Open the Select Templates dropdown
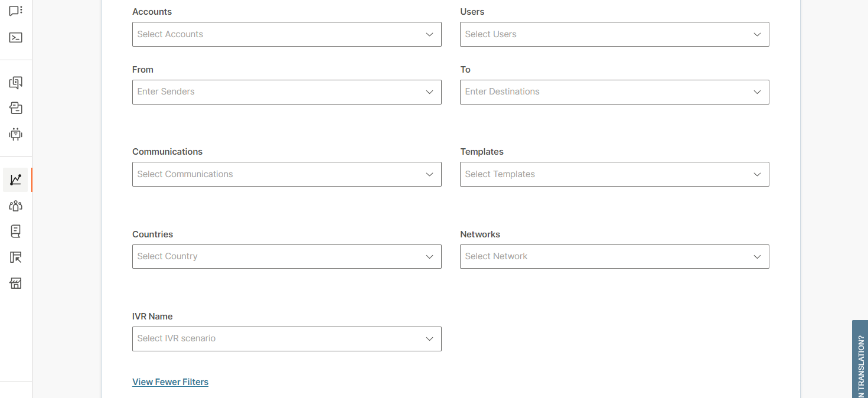Image resolution: width=868 pixels, height=398 pixels. 614,174
